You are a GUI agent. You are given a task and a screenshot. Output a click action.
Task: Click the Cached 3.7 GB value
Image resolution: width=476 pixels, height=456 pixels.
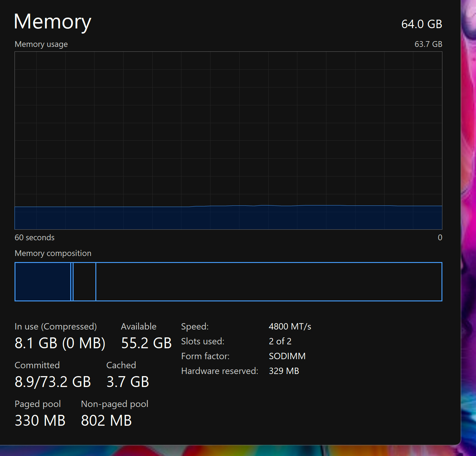(128, 382)
